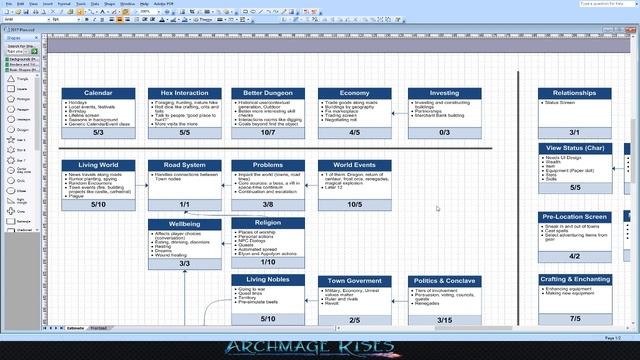Toggle Bold formatting

pyautogui.click(x=87, y=20)
